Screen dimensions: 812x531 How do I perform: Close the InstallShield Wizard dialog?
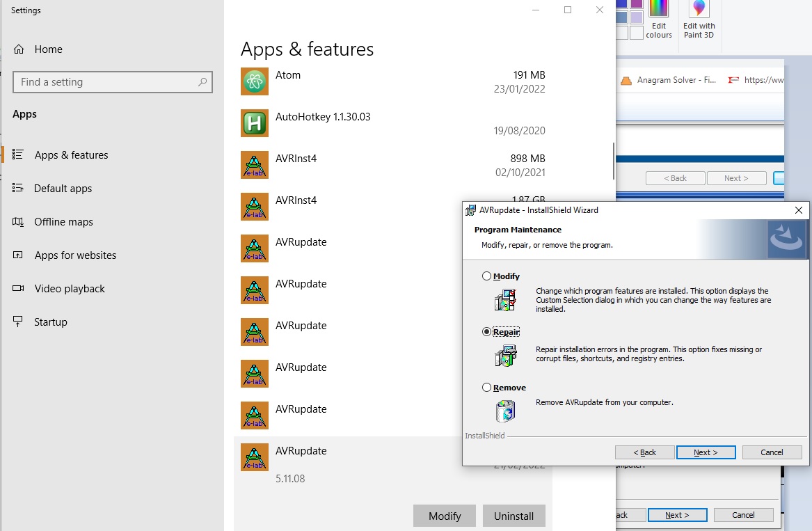click(x=799, y=209)
